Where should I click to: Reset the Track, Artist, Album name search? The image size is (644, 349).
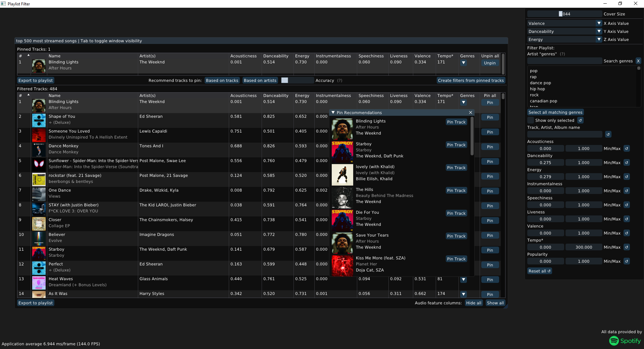608,134
